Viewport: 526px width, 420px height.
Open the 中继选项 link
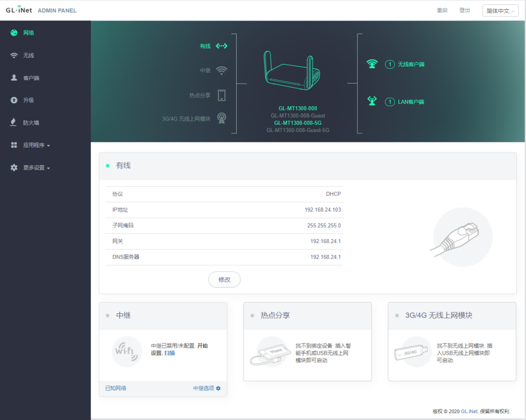tap(204, 388)
